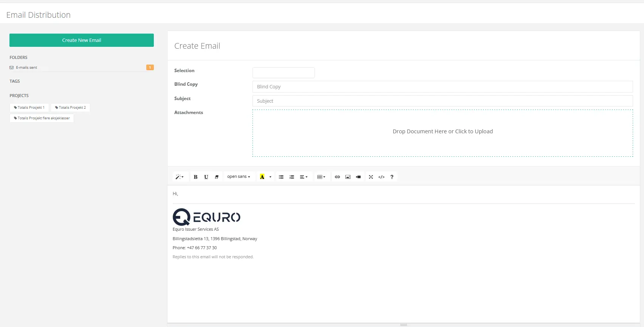
Task: Open the E-mails sent folder
Action: 26,68
